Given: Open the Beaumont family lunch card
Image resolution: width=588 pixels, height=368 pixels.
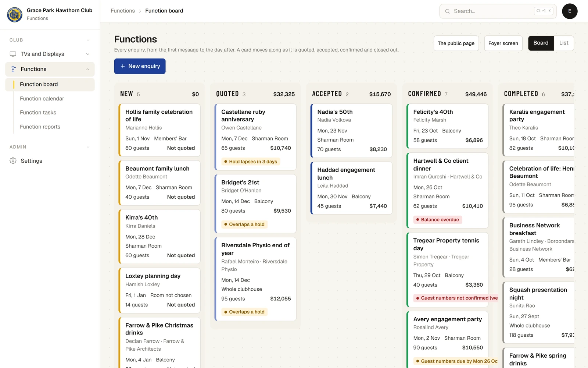Looking at the screenshot, I should click(x=159, y=183).
